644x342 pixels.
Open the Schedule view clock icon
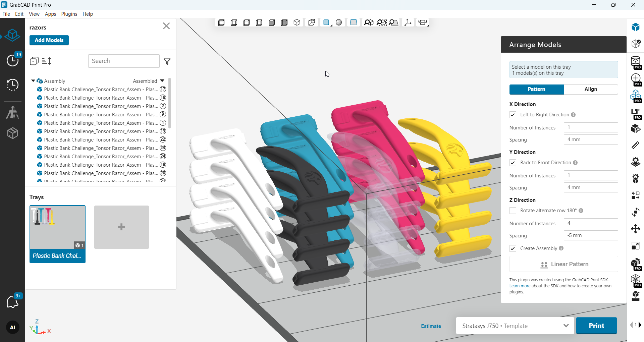(13, 60)
